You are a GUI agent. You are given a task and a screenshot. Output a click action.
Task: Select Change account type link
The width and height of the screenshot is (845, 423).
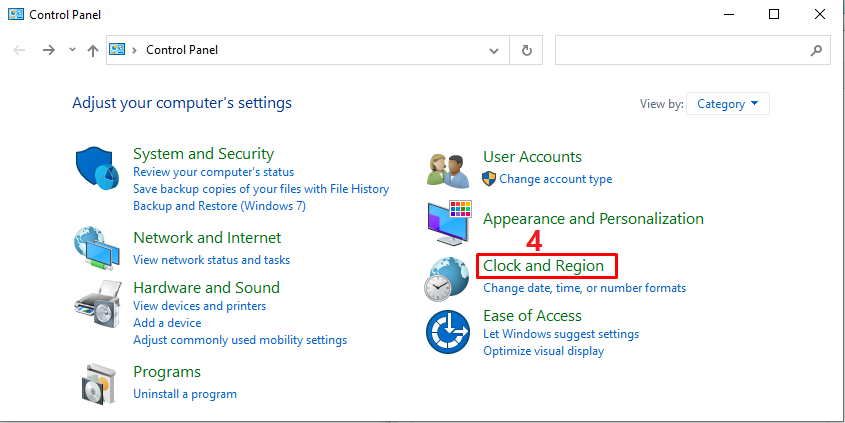coord(555,179)
